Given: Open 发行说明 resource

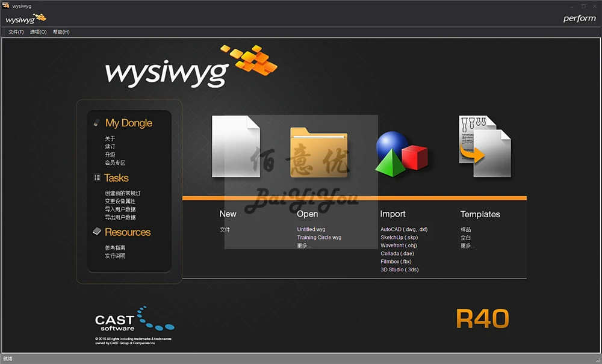Looking at the screenshot, I should [115, 256].
